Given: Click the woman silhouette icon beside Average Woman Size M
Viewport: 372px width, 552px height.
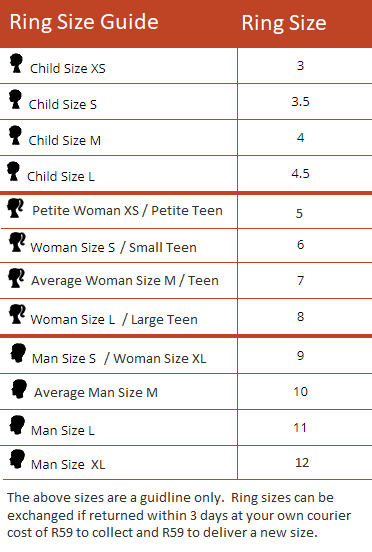Looking at the screenshot, I should (16, 278).
